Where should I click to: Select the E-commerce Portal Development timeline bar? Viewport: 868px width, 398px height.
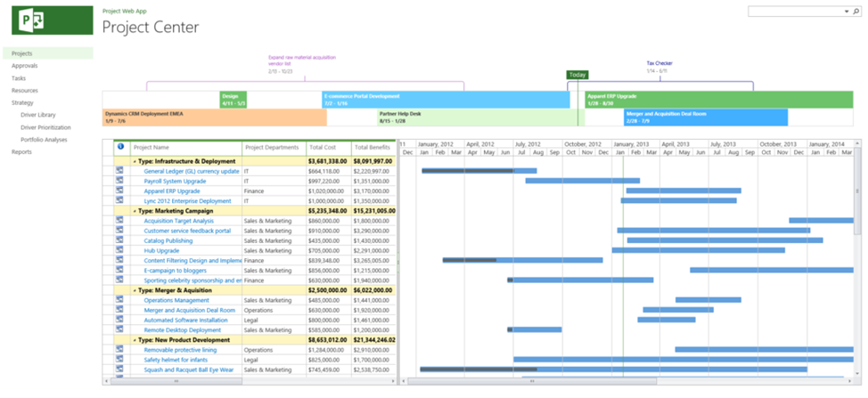point(446,100)
